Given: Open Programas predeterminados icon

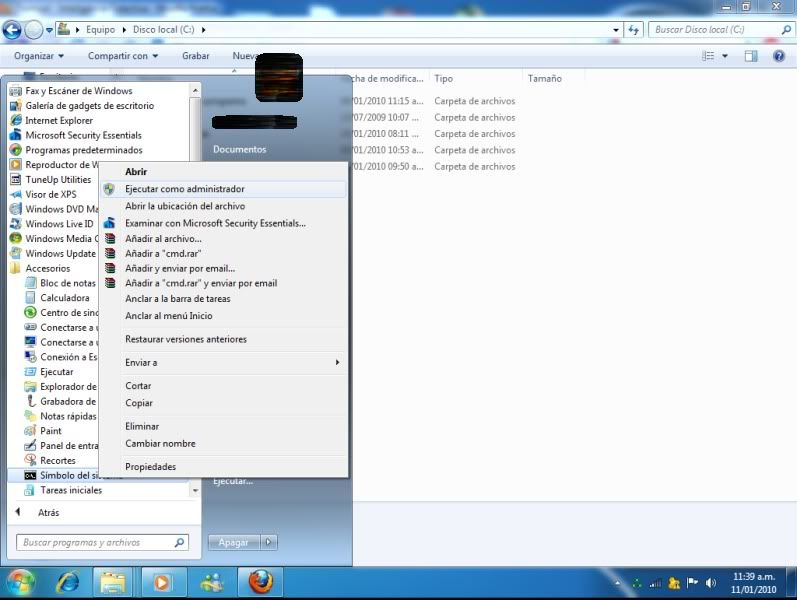Looking at the screenshot, I should coord(16,150).
